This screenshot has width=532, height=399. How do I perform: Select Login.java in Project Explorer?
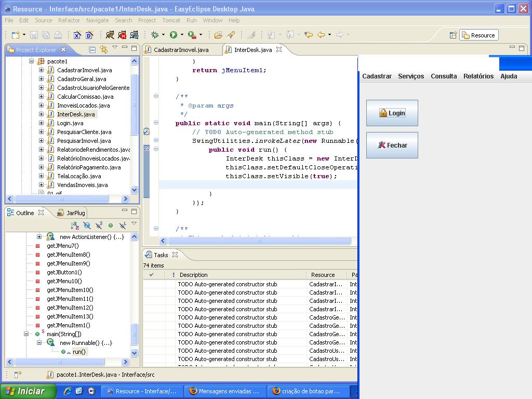click(70, 123)
